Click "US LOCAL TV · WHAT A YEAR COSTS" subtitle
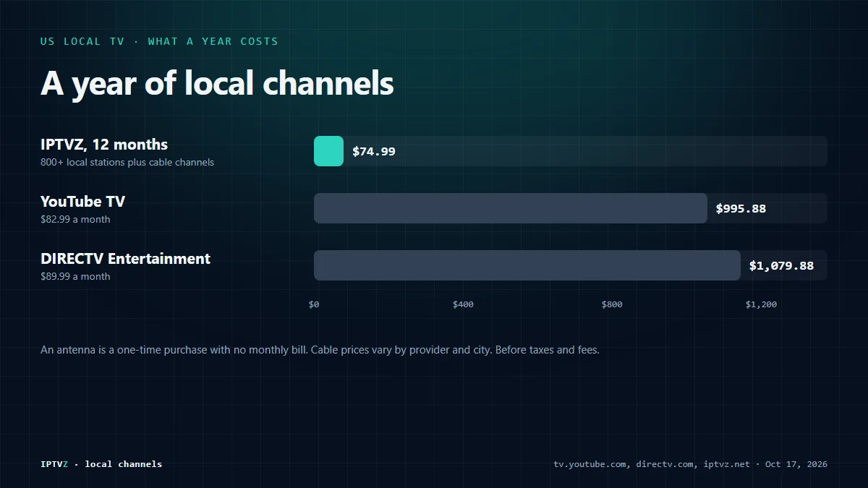The image size is (868, 488). click(159, 41)
